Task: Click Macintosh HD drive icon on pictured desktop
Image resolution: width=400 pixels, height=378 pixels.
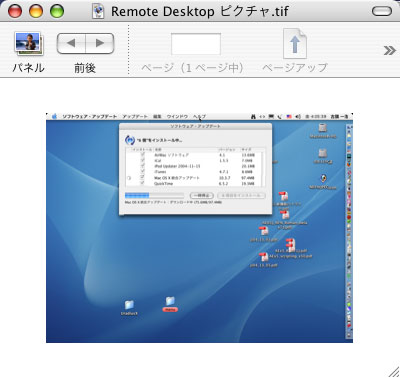Action: click(x=323, y=128)
